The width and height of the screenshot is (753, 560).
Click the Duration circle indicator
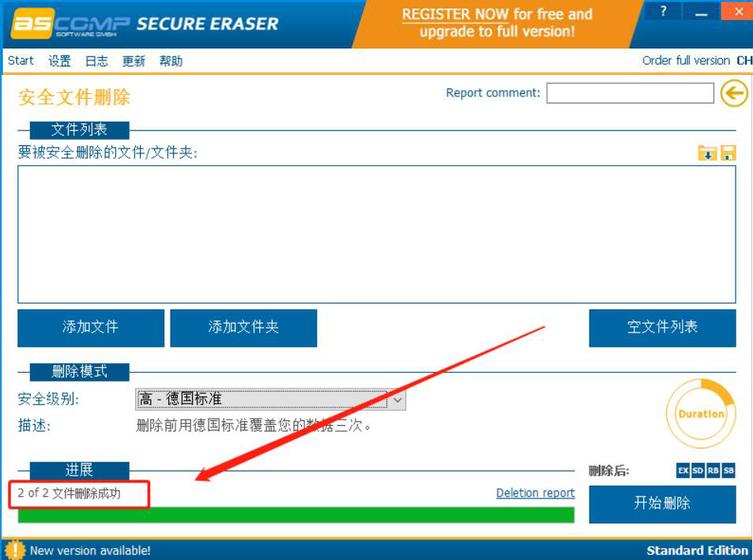pos(701,413)
